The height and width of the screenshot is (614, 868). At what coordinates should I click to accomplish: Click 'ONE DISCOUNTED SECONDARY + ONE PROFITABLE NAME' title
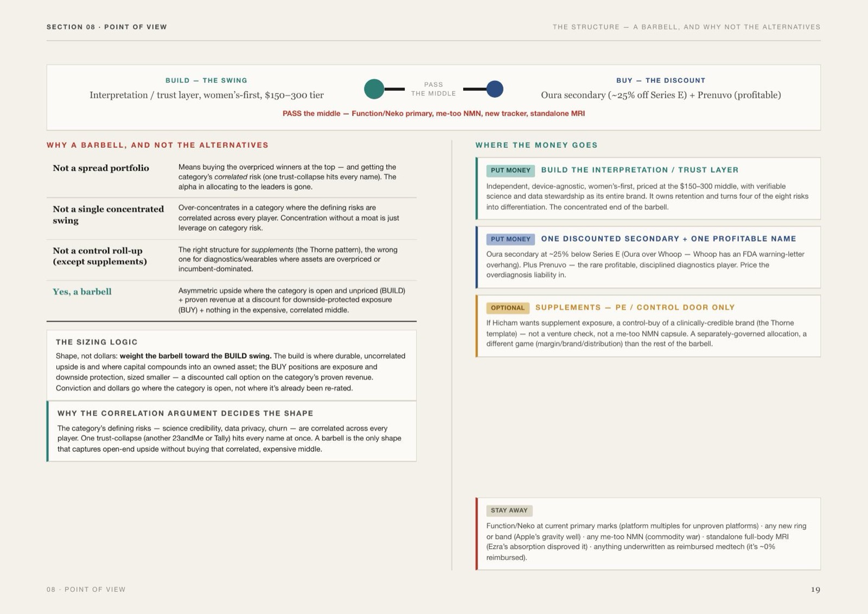click(668, 238)
